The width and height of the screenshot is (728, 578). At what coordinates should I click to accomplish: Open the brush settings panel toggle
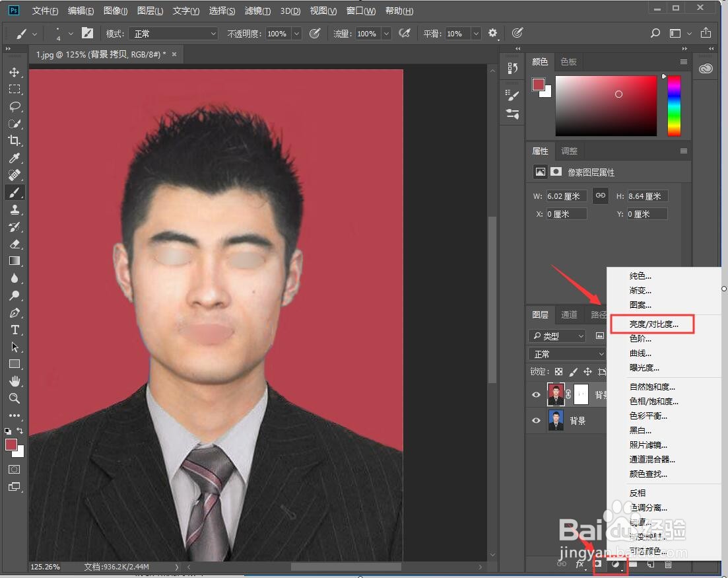pyautogui.click(x=87, y=33)
